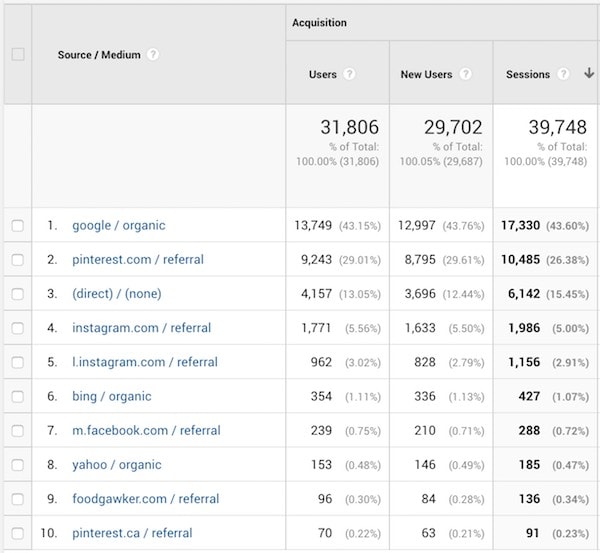Open the (direct) / (none) link
This screenshot has height=553, width=600.
[x=117, y=294]
